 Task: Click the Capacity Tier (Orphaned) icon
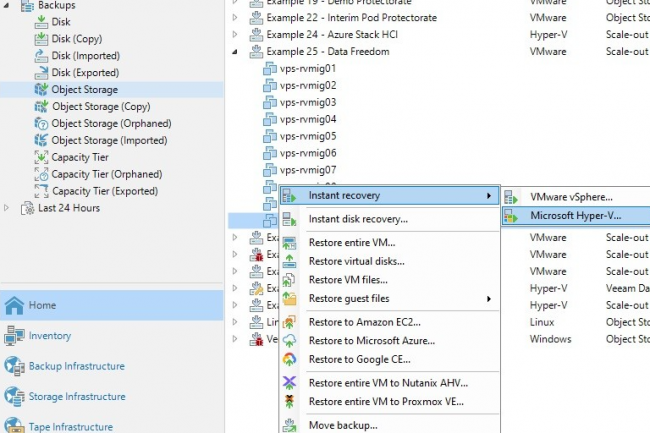tap(41, 174)
